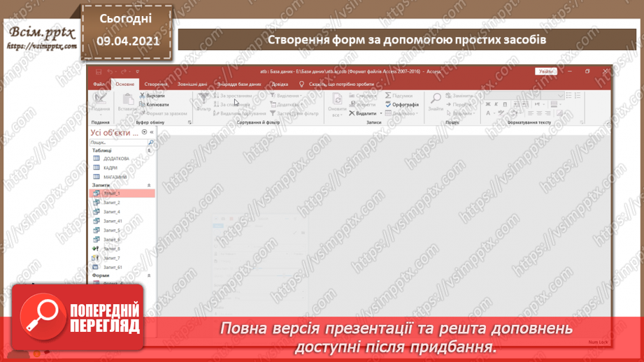Switch to the Створення ribbon tab
Viewport: 644px width, 362px height.
156,84
